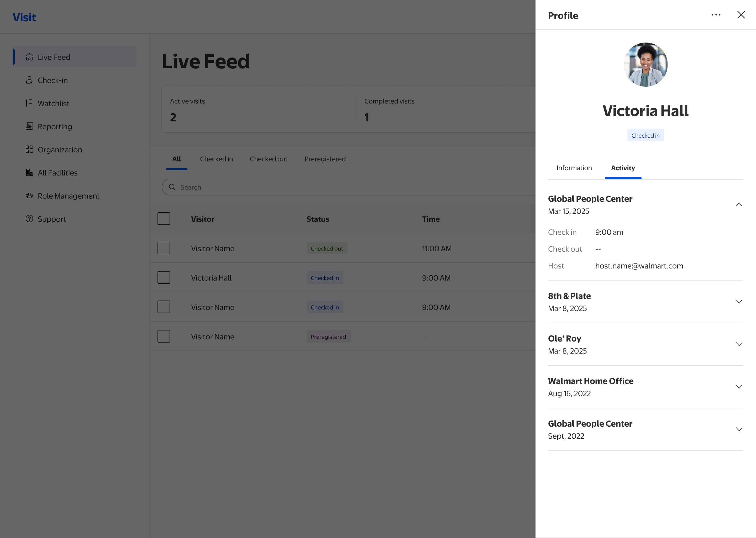756x538 pixels.
Task: Click the search magnifier icon
Action: click(x=172, y=187)
